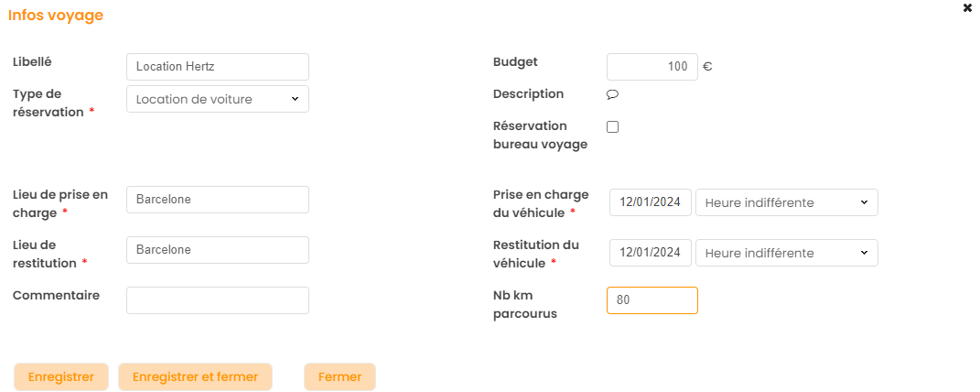Click the Fermer button
Screen dimensions: 980x392
339,376
